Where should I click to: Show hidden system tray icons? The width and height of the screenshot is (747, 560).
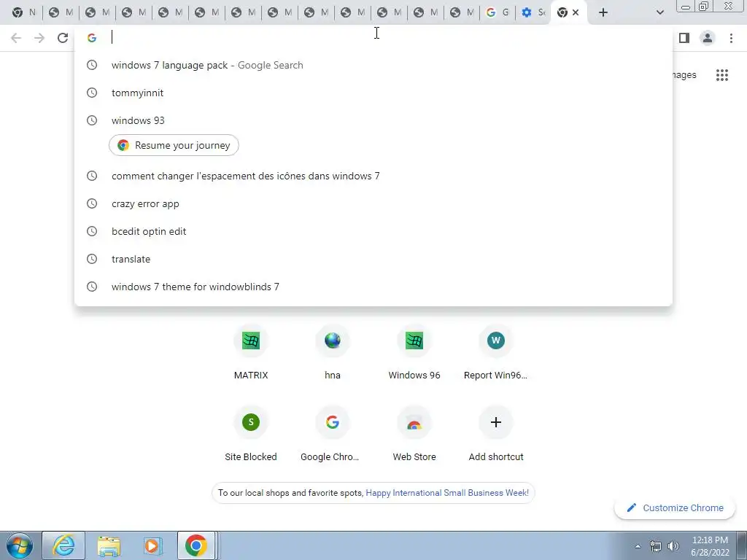pos(638,546)
